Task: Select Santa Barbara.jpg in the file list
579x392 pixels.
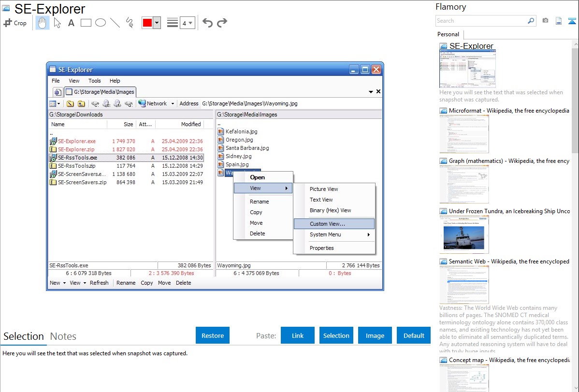Action: pos(247,148)
